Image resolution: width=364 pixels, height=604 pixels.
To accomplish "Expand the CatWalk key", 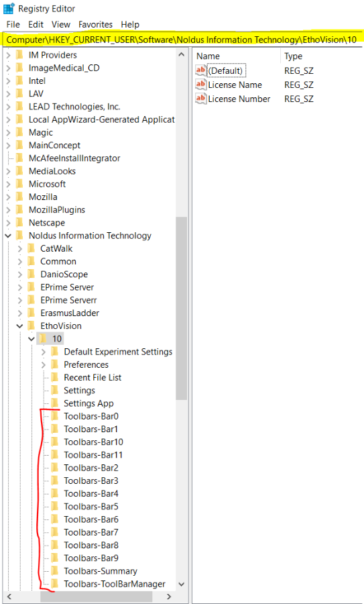I will tap(20, 249).
